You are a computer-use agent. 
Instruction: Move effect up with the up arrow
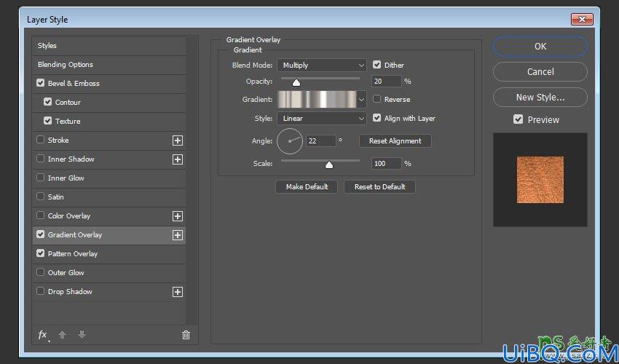click(62, 335)
